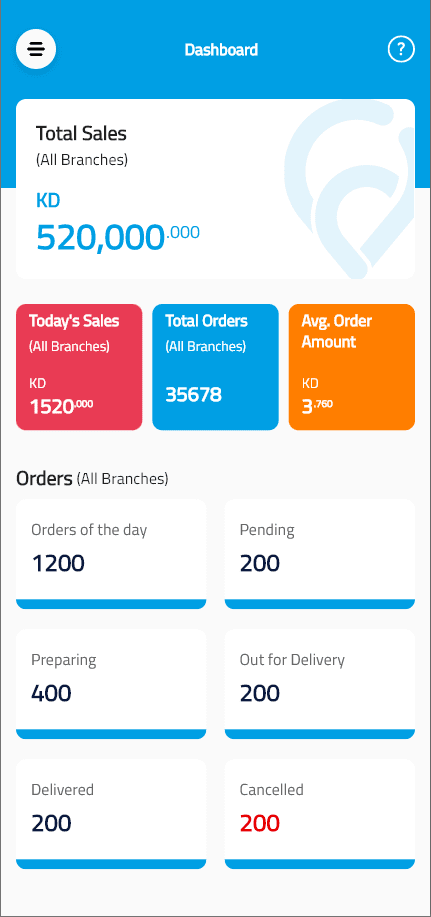Open the Delivered orders tile
This screenshot has width=431, height=917.
(x=111, y=814)
